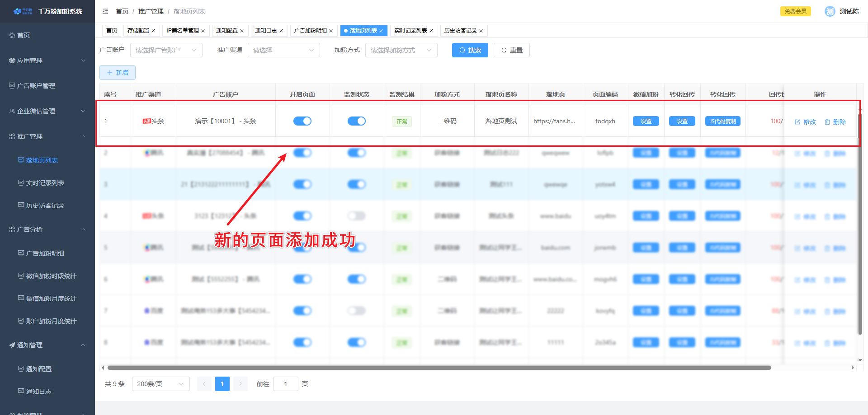
Task: Toggle 开启页面 switch for row 1
Action: coord(302,121)
